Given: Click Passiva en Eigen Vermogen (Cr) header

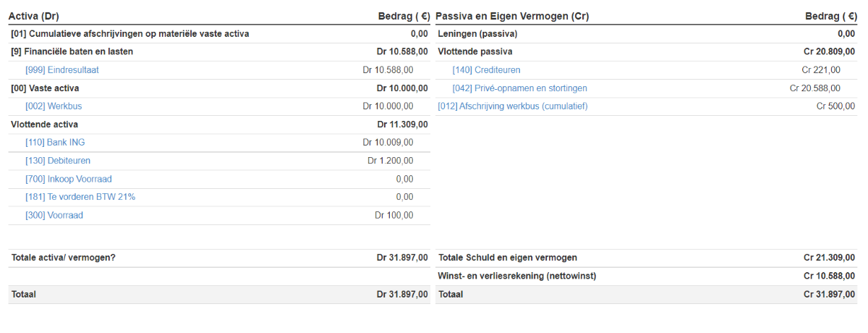Looking at the screenshot, I should point(518,16).
